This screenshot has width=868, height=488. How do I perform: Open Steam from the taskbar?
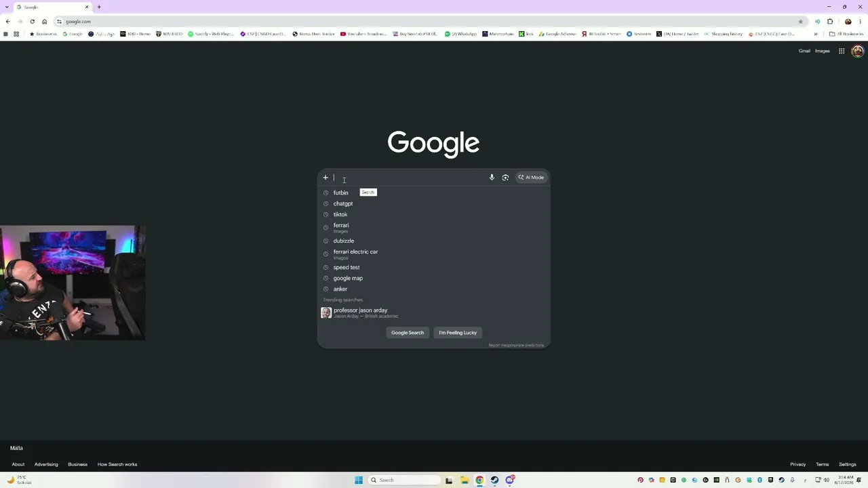(x=494, y=480)
